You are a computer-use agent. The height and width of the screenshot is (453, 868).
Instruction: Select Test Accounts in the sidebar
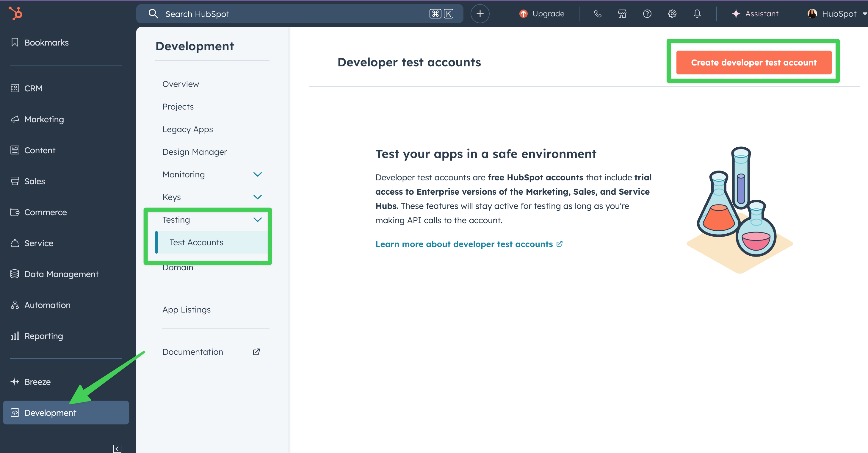coord(196,242)
